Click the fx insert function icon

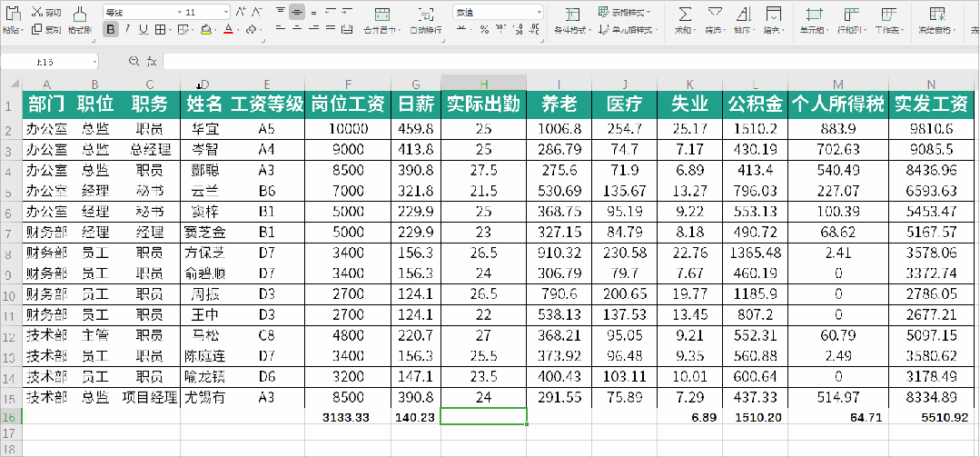(x=152, y=61)
